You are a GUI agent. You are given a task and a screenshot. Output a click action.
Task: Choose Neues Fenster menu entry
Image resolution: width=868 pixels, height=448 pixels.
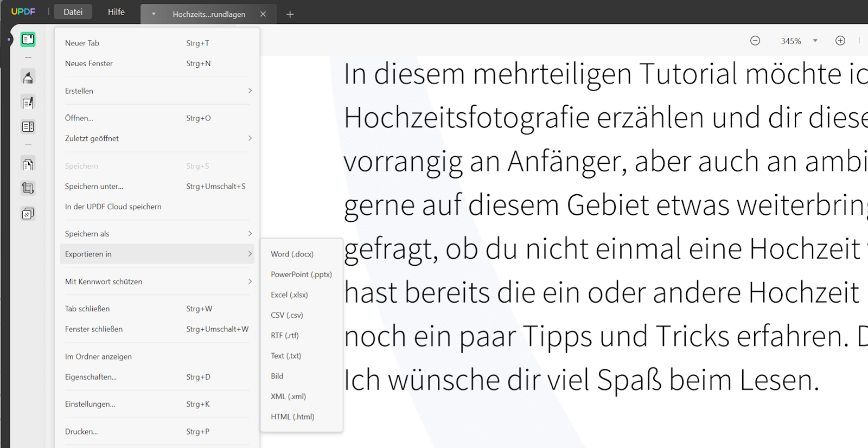coord(157,63)
